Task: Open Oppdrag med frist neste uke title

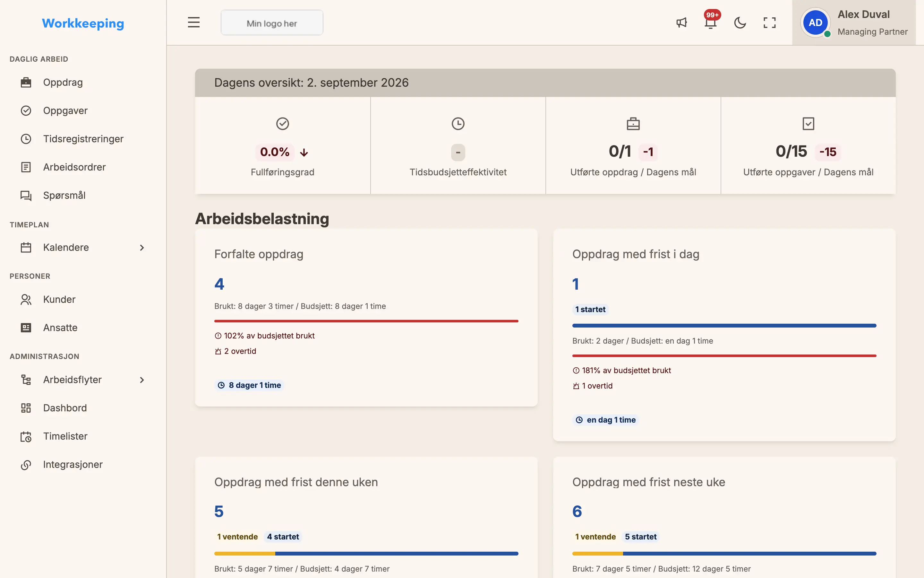Action: (x=648, y=482)
